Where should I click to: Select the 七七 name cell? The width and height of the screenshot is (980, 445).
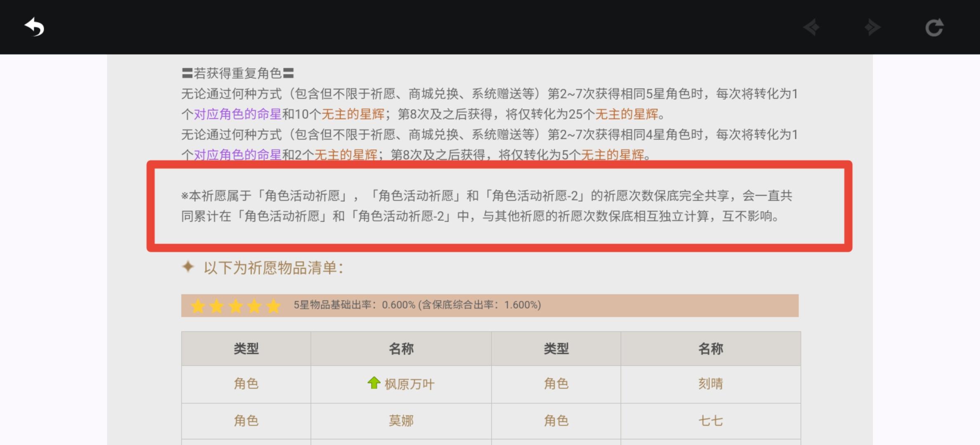pyautogui.click(x=711, y=421)
